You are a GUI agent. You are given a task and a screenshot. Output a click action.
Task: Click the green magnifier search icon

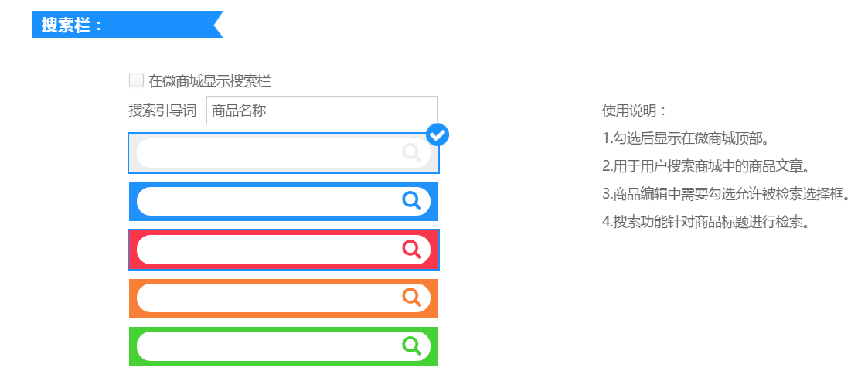click(412, 345)
